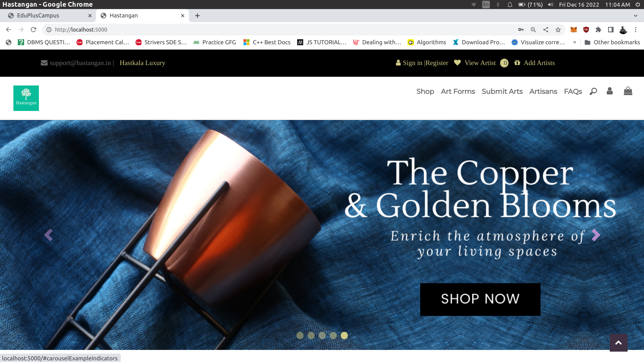Click the View Artist count badge
Screen dimensions: 644x362
click(x=504, y=63)
